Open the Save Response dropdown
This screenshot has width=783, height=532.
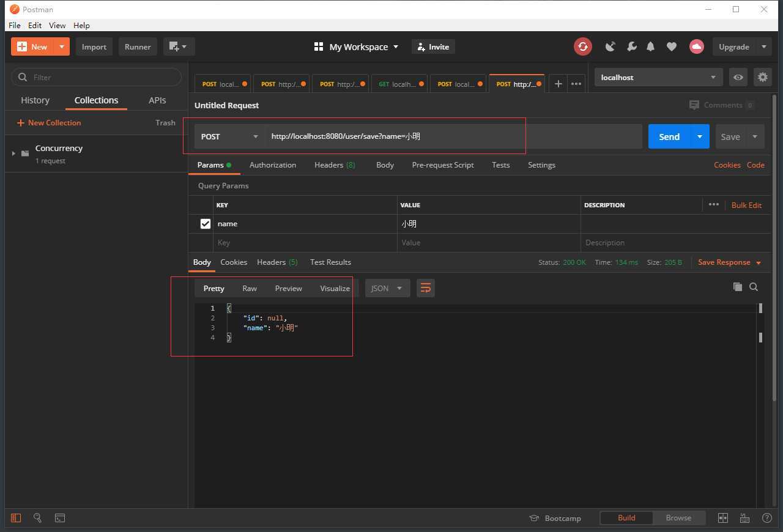730,262
